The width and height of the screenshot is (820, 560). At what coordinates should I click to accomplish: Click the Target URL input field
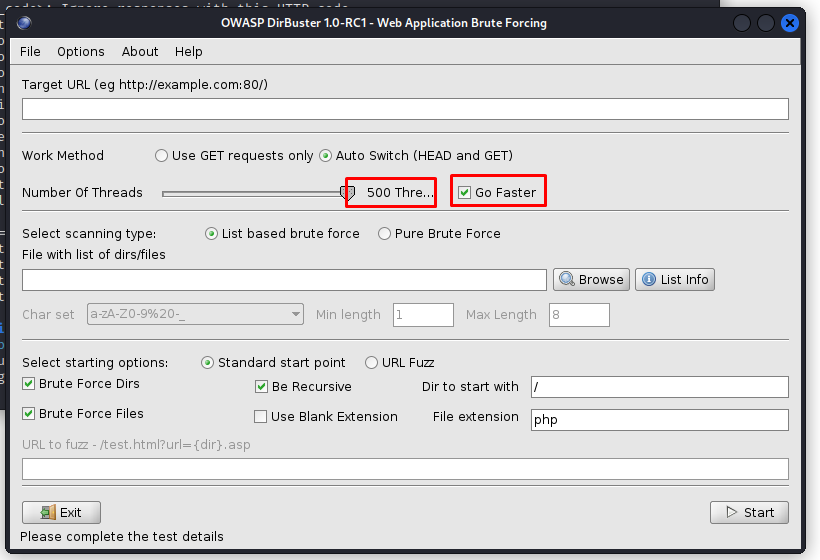(405, 109)
